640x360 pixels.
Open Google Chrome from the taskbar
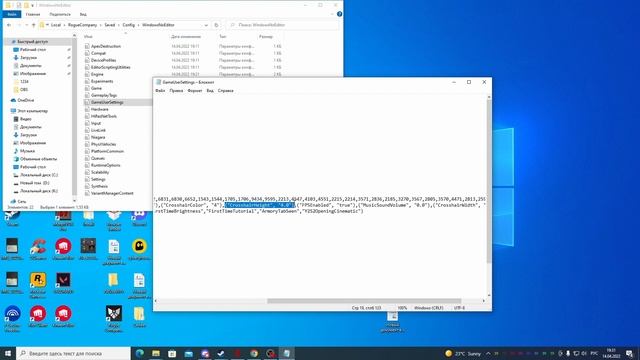click(254, 353)
